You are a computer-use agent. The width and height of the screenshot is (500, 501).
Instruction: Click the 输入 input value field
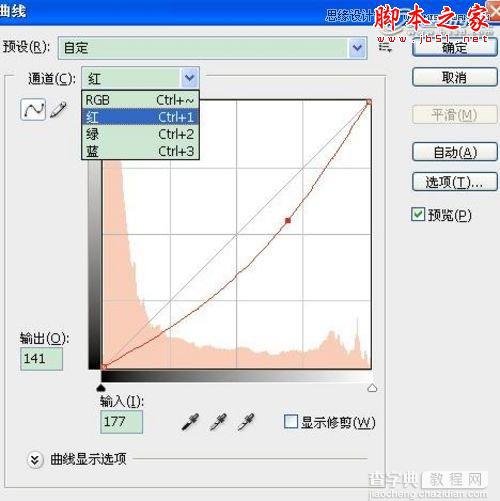(x=121, y=422)
